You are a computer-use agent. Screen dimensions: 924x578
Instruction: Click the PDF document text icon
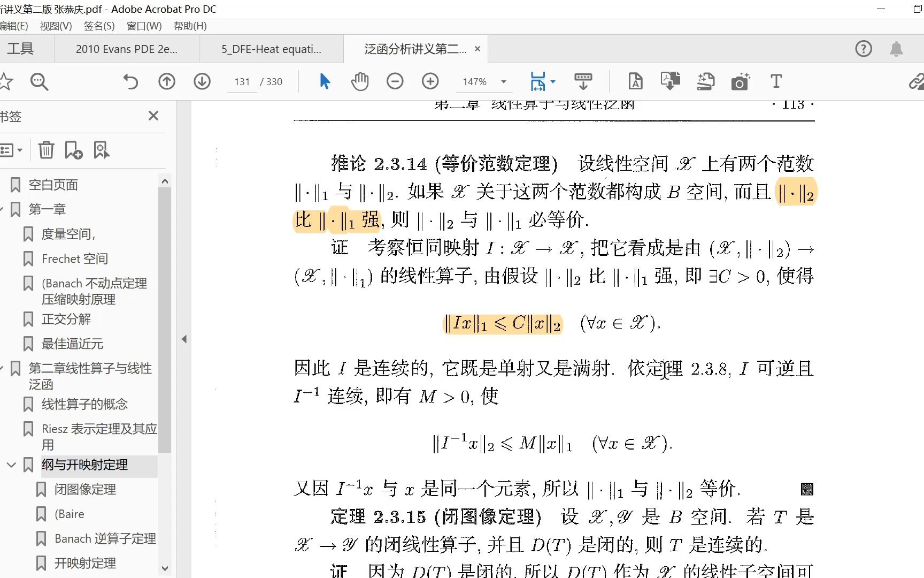pos(636,82)
